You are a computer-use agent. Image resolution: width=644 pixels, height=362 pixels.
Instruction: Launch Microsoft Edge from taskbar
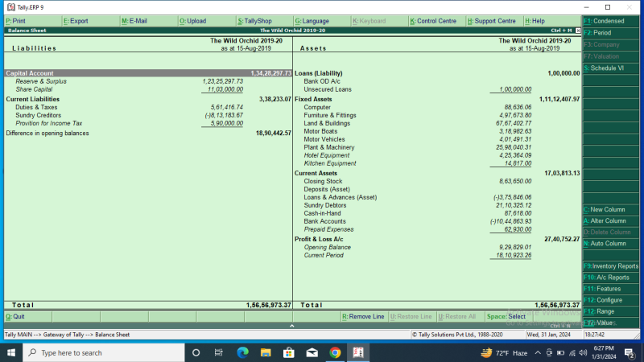242,352
